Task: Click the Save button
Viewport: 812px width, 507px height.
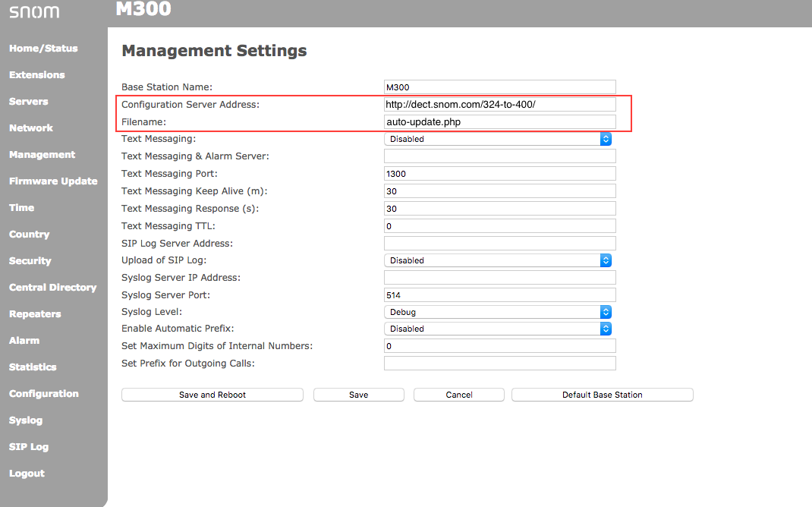Action: [358, 395]
